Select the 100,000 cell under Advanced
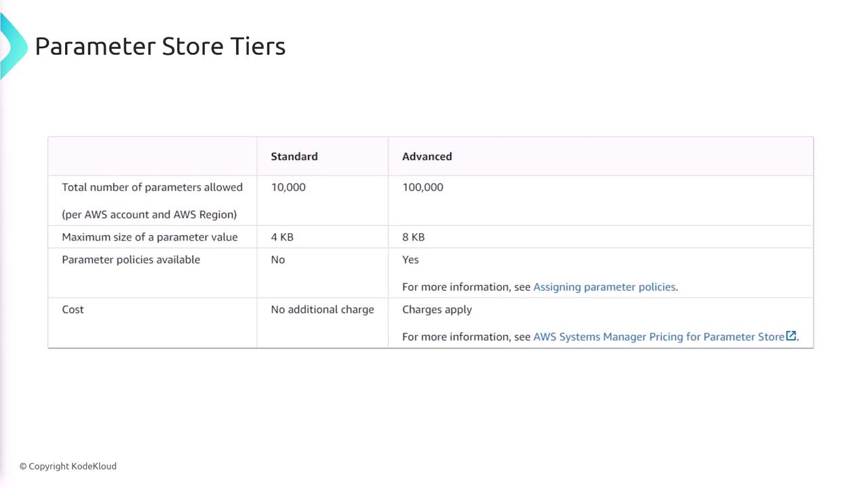The width and height of the screenshot is (868, 488). [422, 187]
